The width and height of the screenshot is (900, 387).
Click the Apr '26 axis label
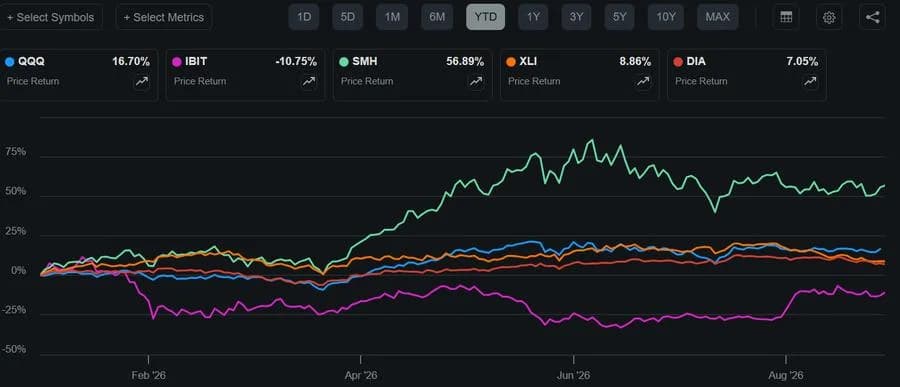pos(361,376)
